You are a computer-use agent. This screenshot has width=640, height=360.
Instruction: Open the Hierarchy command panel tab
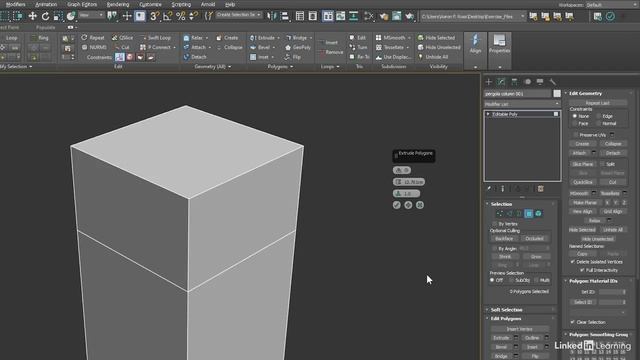(x=514, y=82)
